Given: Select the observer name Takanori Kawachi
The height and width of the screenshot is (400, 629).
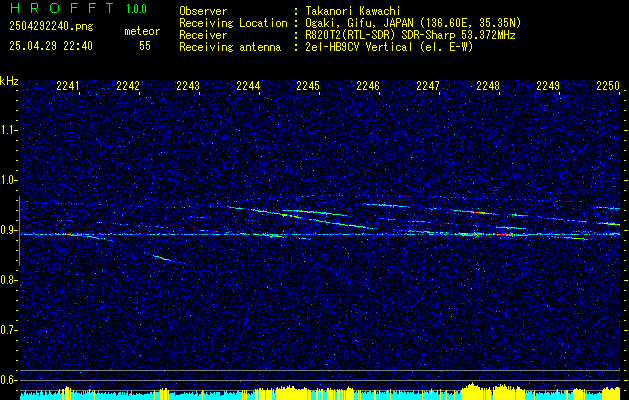Looking at the screenshot, I should (x=351, y=11).
